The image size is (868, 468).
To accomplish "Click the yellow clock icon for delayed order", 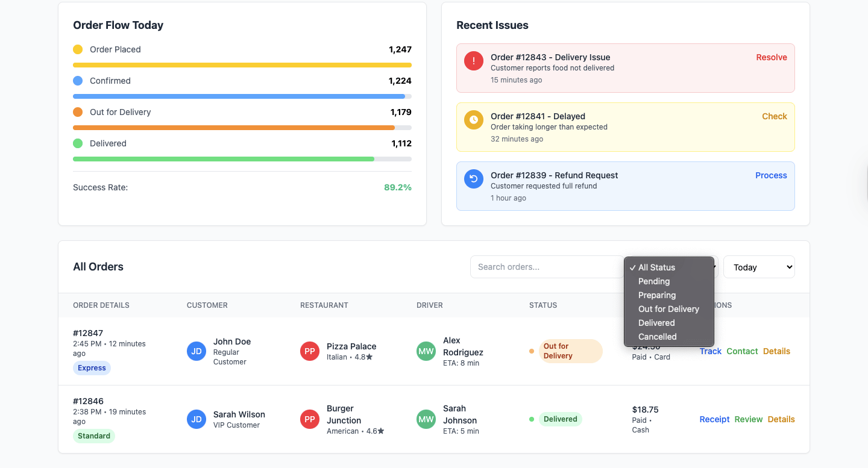I will click(474, 120).
